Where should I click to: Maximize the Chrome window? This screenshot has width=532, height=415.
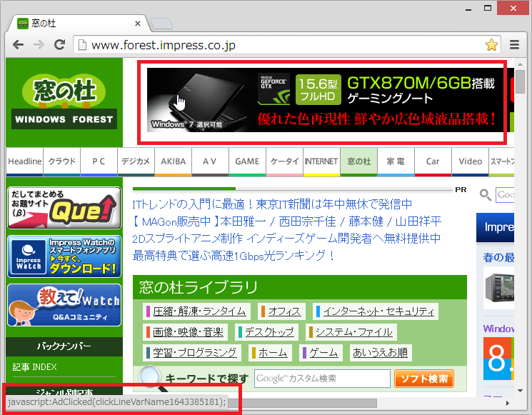pos(488,8)
